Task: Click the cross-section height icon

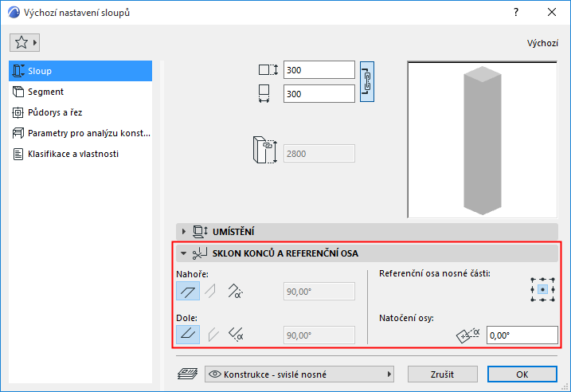Action: click(x=268, y=70)
